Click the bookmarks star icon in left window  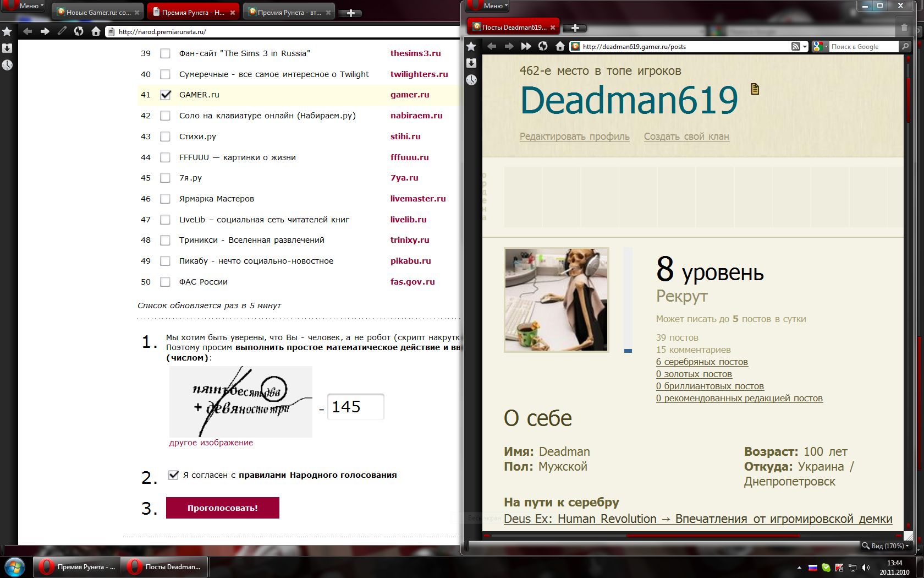point(7,32)
